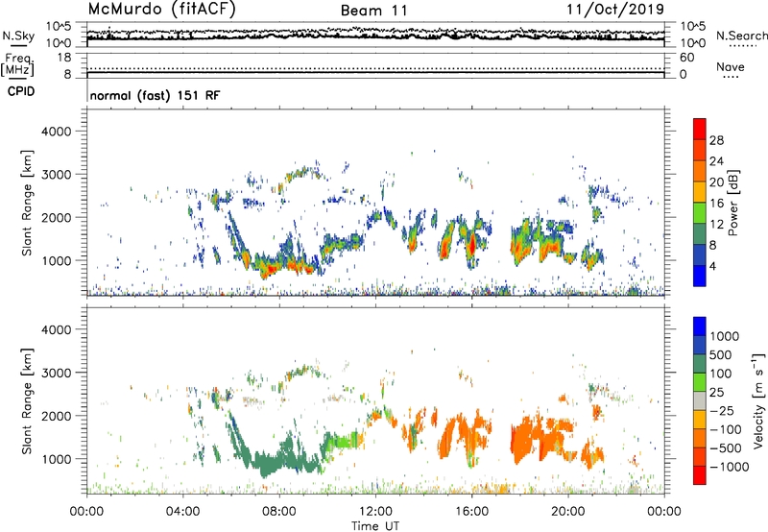Viewport: 768px width, 532px height.
Task: Click the date '11/Oct/2019'
Action: click(x=615, y=10)
